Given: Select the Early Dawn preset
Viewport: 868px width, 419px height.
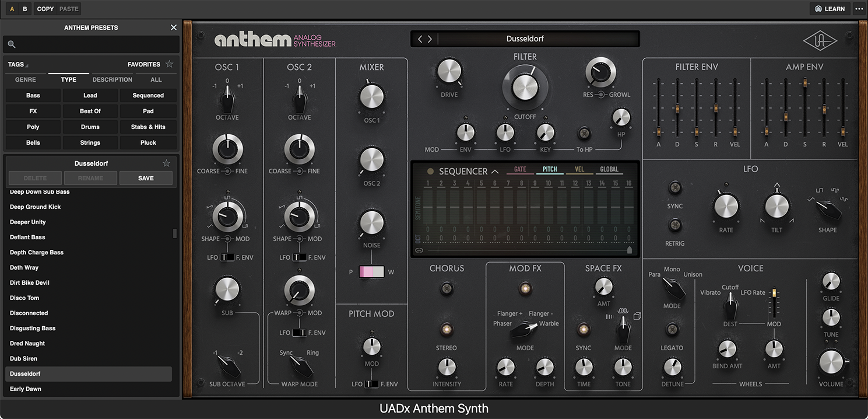Looking at the screenshot, I should pos(89,389).
